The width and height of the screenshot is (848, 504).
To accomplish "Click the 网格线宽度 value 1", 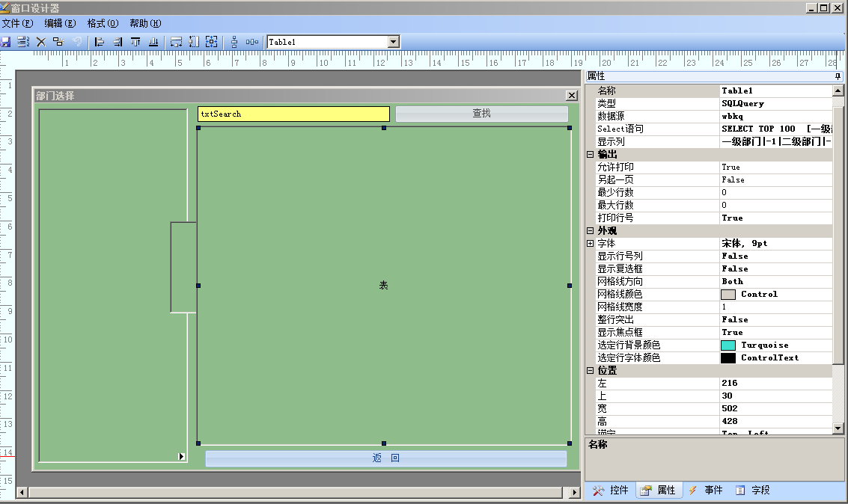I will [x=775, y=307].
